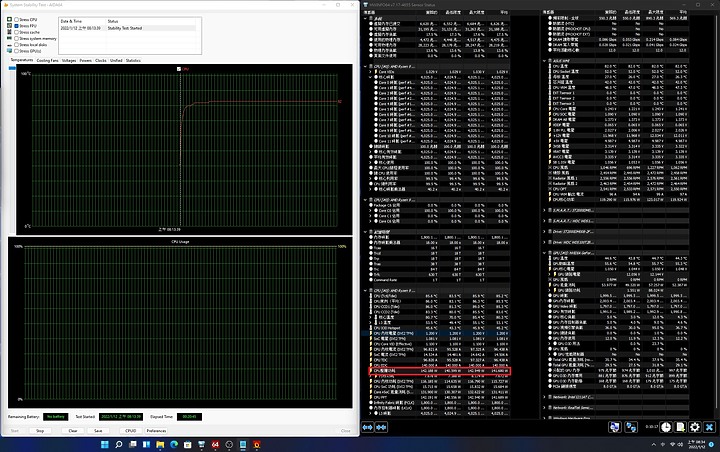Reset sensor values with the clock icon

pyautogui.click(x=666, y=427)
